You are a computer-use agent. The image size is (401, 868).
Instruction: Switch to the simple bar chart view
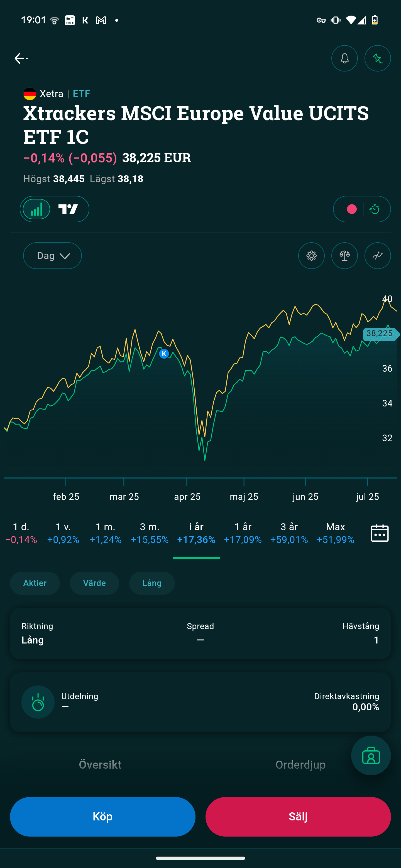[x=37, y=209]
